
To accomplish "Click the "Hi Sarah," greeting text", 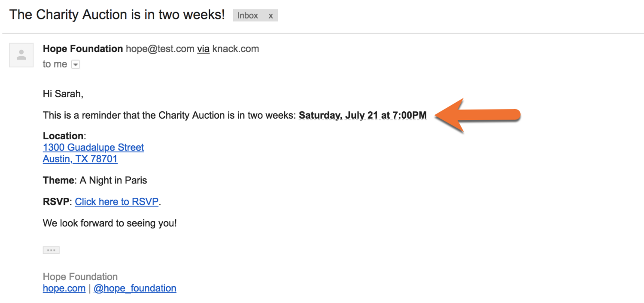I will (x=63, y=94).
